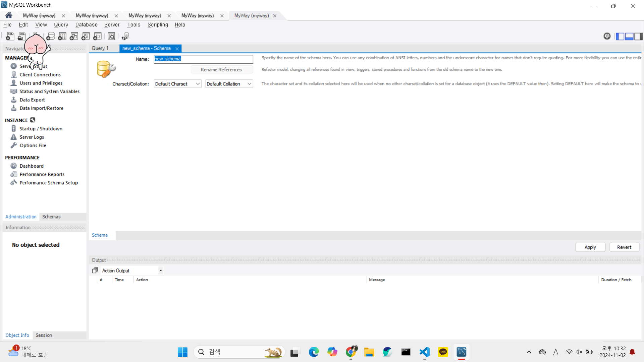
Task: Toggle right sidebar panel visibility
Action: 639,36
